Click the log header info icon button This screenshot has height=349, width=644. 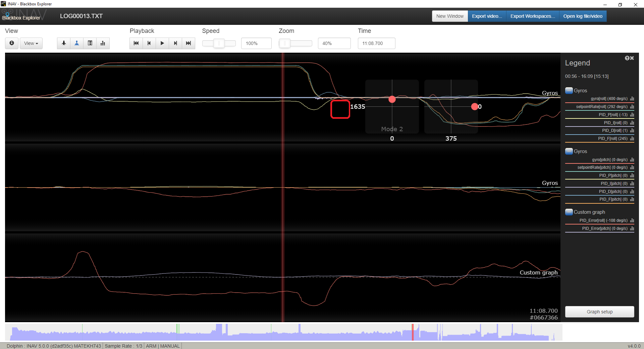click(x=12, y=43)
